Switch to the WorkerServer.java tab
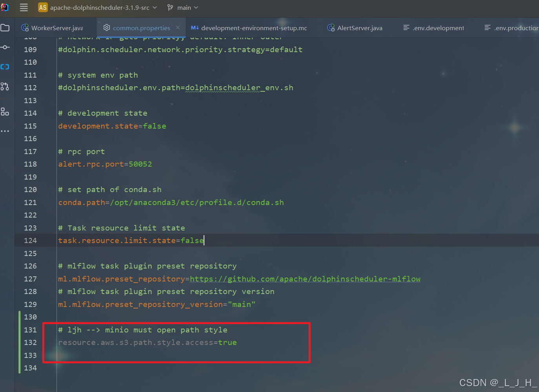Screen dimensions: 539x392 coord(52,28)
